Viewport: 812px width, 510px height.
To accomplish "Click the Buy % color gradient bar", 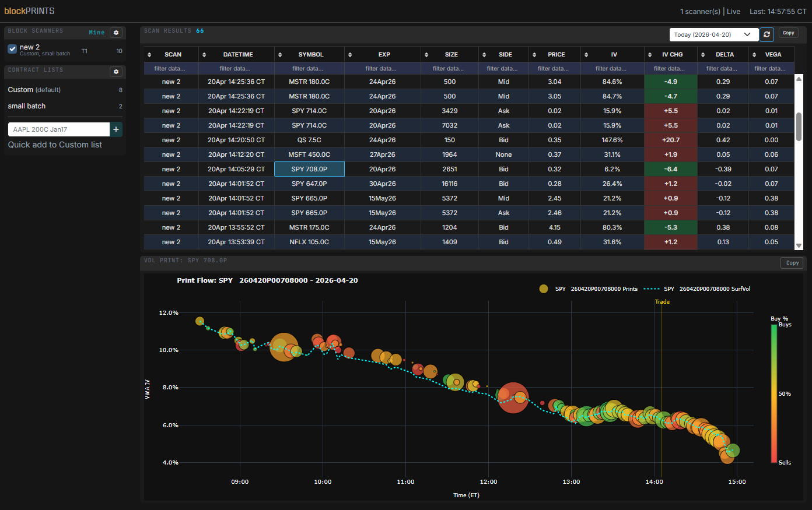I will point(774,393).
